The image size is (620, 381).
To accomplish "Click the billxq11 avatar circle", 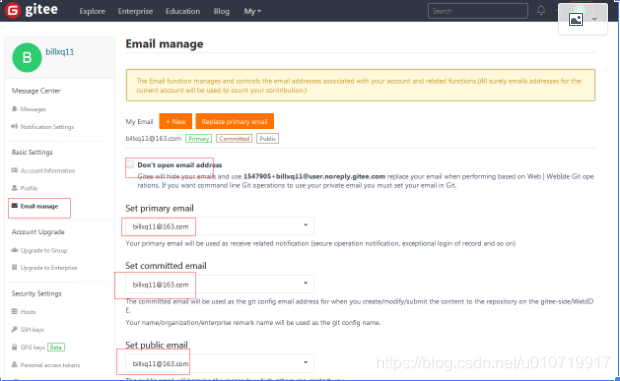I will (x=27, y=58).
